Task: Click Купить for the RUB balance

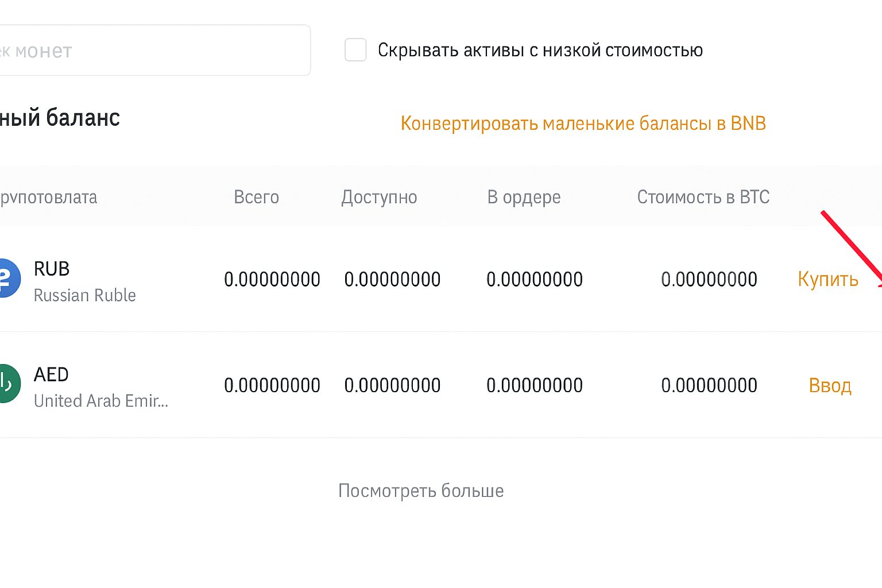Action: click(x=827, y=279)
